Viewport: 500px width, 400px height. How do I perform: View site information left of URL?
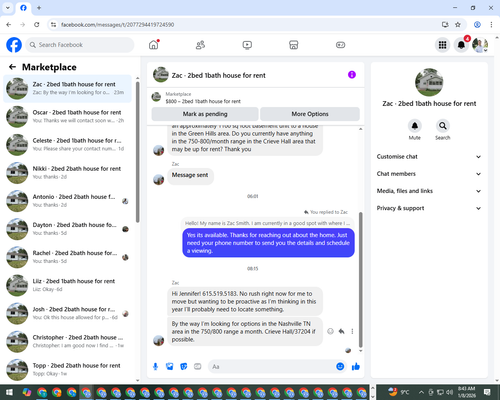pyautogui.click(x=53, y=24)
